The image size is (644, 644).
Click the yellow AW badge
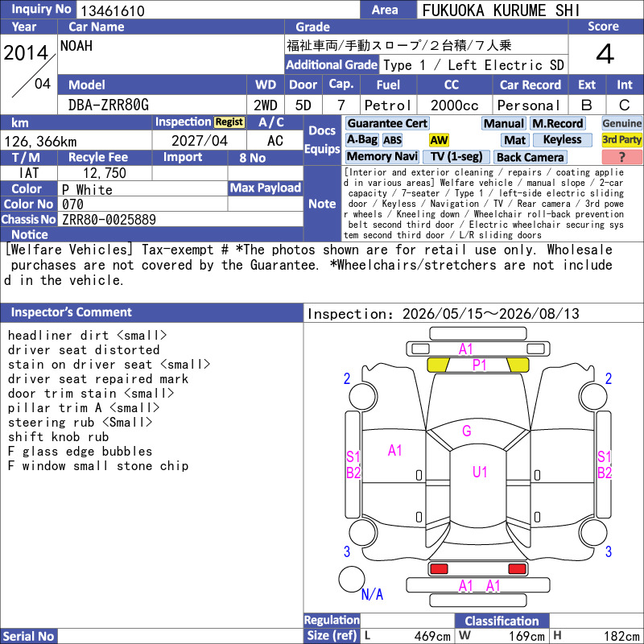tap(439, 140)
